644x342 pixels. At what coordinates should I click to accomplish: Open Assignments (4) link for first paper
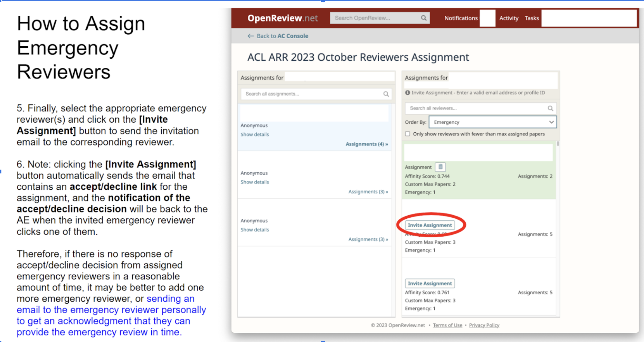[367, 144]
